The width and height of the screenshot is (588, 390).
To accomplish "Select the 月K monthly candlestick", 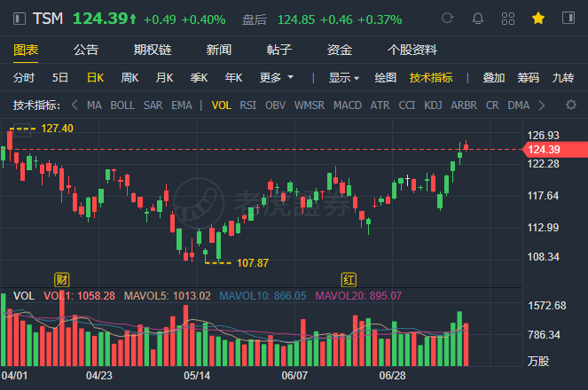I will pyautogui.click(x=165, y=78).
